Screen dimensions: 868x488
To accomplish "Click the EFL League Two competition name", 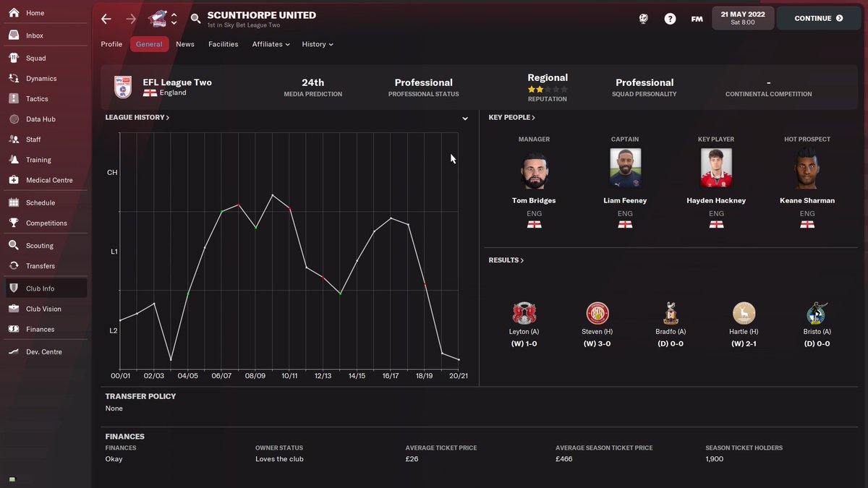I will click(x=177, y=82).
